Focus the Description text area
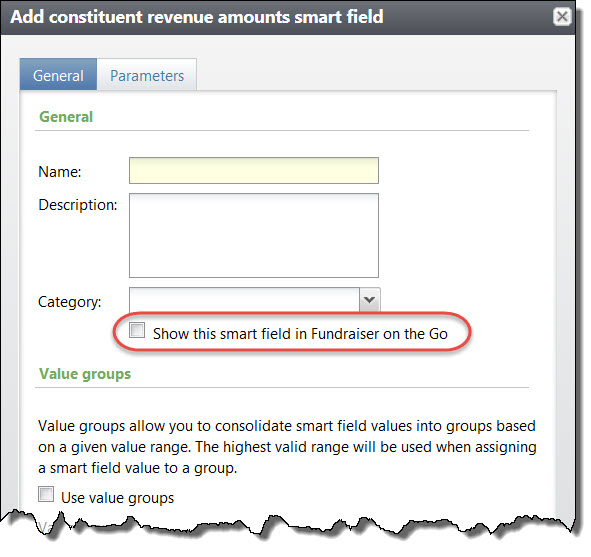This screenshot has height=557, width=591. click(254, 236)
